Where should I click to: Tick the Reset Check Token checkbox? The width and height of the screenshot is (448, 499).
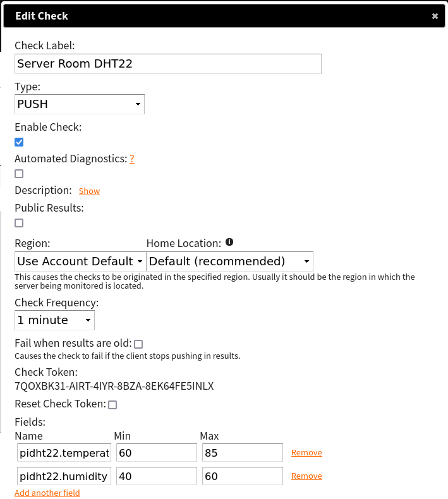coord(112,404)
